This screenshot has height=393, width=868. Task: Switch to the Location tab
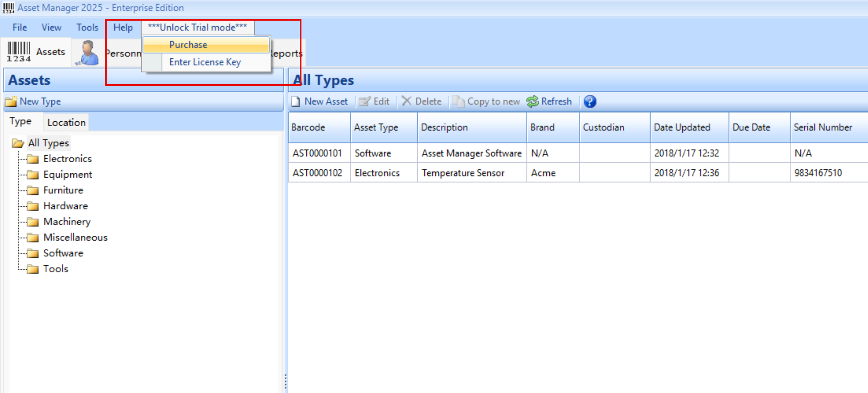pyautogui.click(x=66, y=122)
